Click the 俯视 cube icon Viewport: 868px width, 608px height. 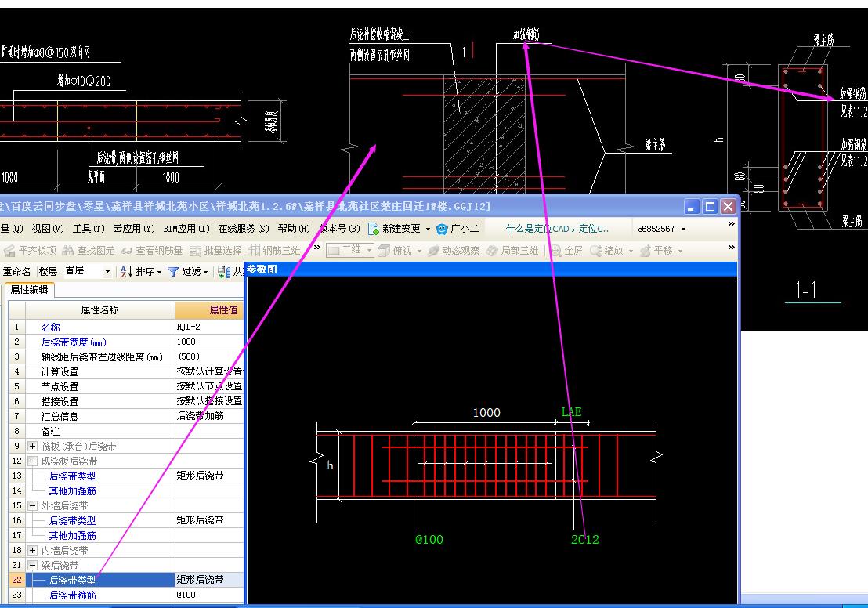click(384, 251)
